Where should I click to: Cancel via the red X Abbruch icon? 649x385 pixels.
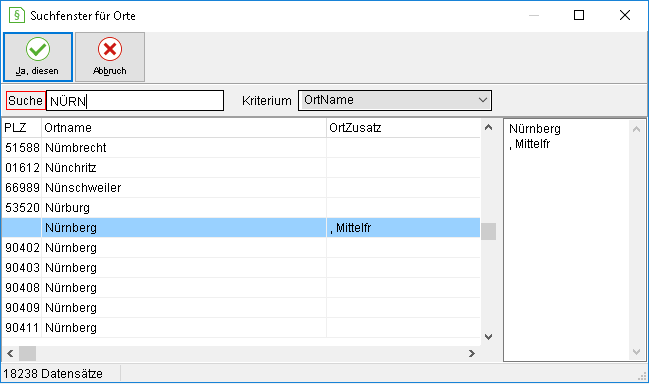pyautogui.click(x=110, y=57)
